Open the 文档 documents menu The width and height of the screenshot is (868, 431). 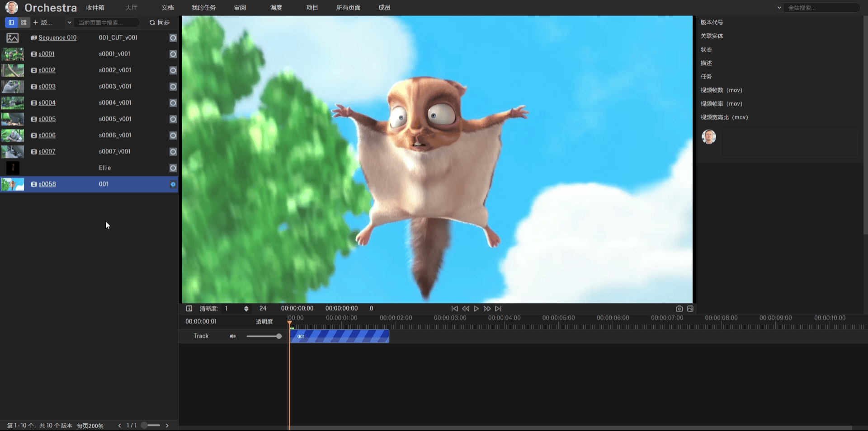pyautogui.click(x=168, y=8)
